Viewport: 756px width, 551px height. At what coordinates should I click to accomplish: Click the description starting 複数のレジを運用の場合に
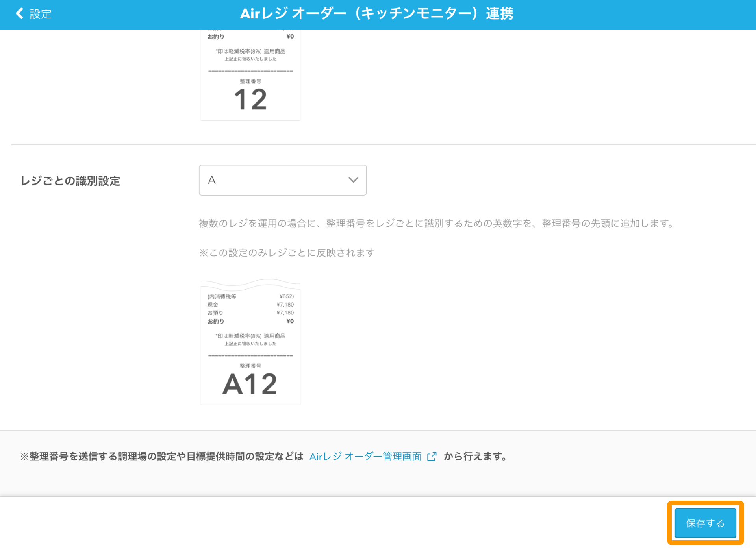[437, 224]
